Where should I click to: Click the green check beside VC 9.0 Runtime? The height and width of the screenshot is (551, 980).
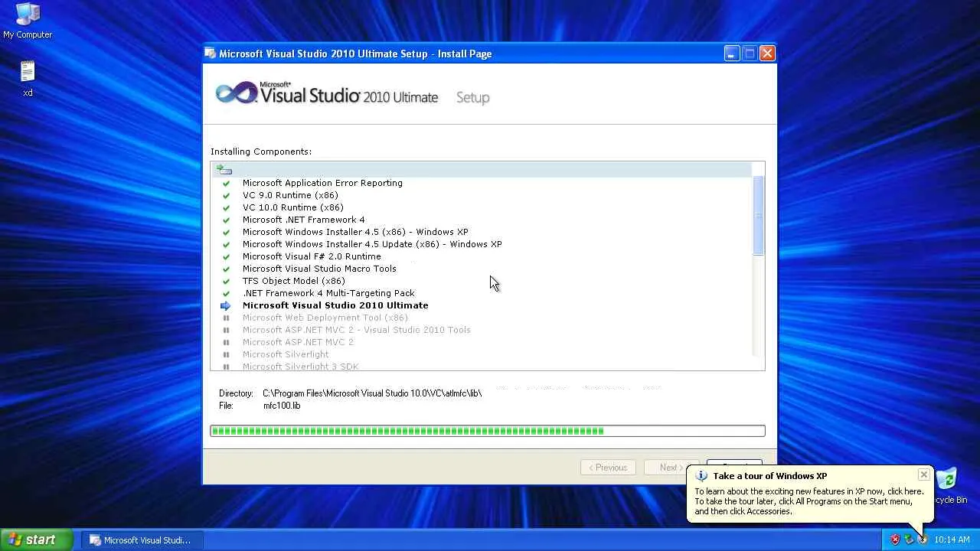(226, 196)
